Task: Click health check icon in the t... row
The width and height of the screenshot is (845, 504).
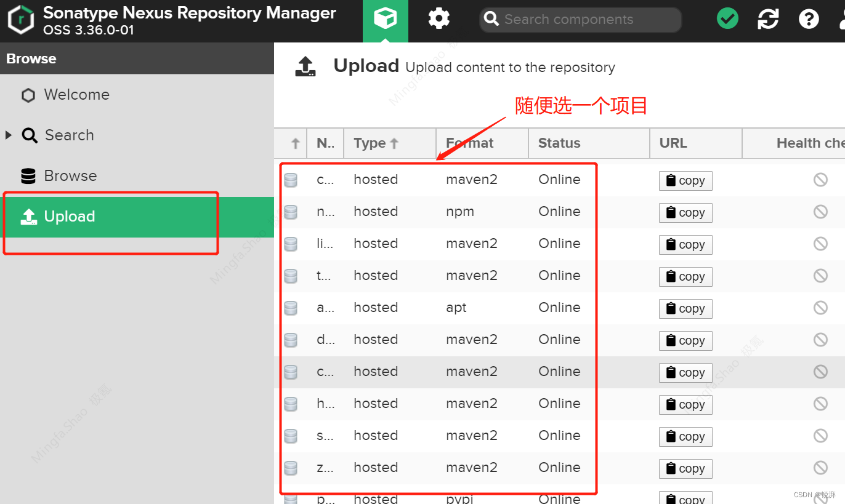Action: tap(820, 276)
